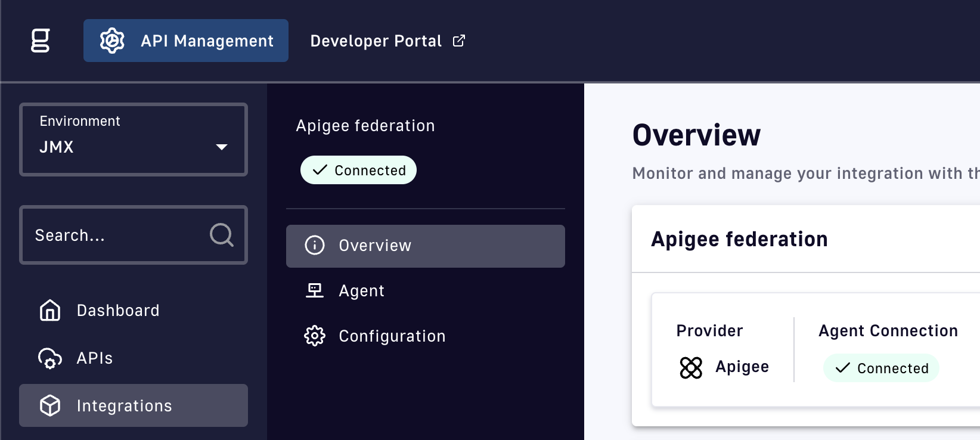Click the APIs cloud gear icon

point(50,358)
